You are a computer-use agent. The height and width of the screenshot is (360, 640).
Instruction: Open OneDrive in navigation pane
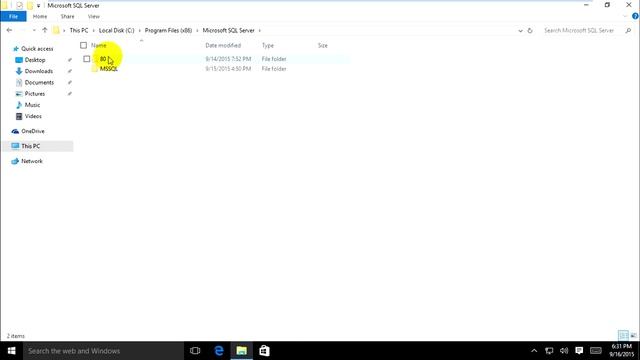tap(33, 131)
